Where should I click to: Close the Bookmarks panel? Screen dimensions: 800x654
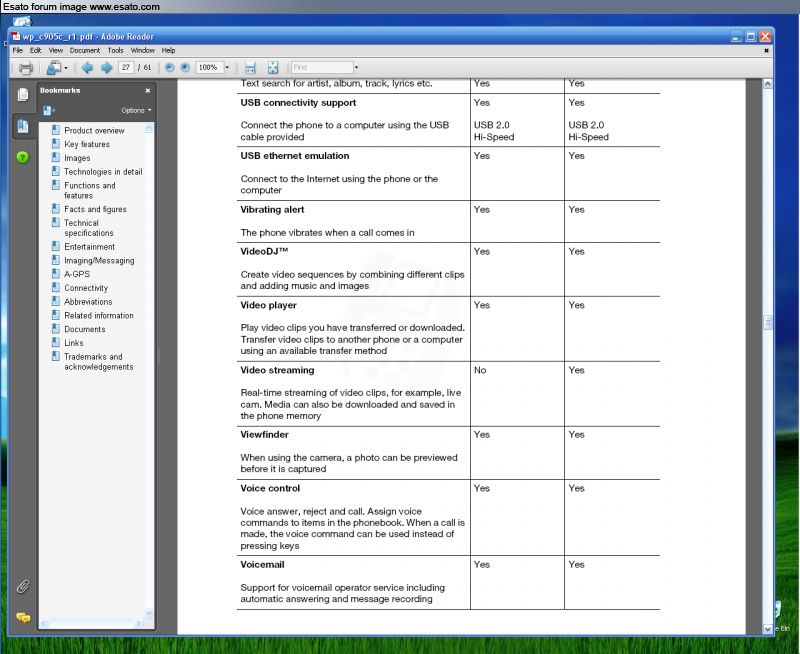point(148,90)
